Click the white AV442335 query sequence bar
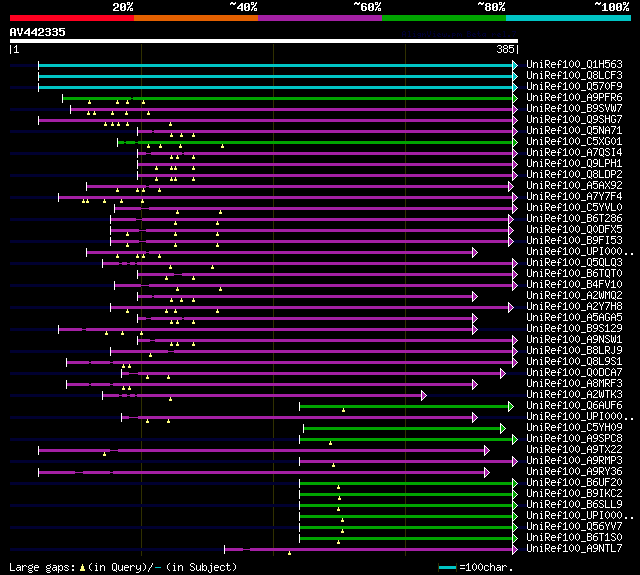This screenshot has height=575, width=640. pos(264,41)
